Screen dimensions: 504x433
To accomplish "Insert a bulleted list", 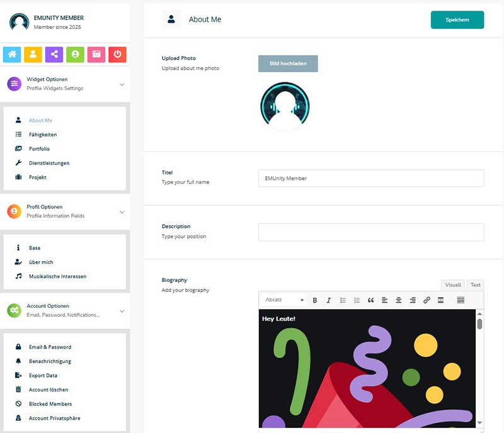I will pyautogui.click(x=343, y=300).
